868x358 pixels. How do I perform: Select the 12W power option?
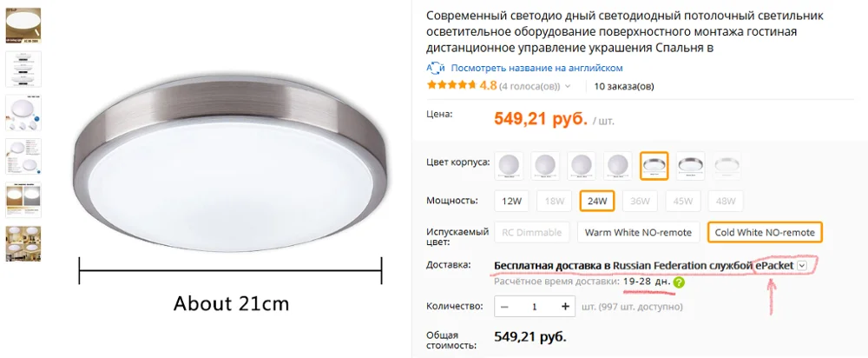[x=511, y=202]
